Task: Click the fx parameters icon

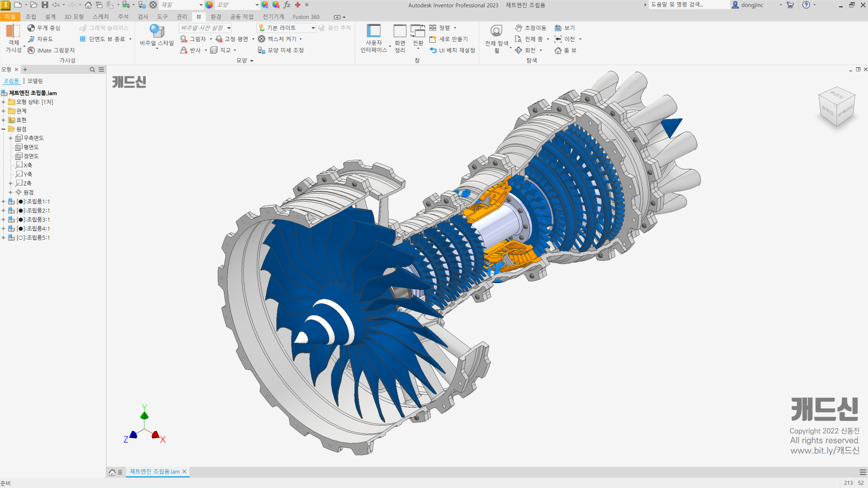Action: [287, 5]
